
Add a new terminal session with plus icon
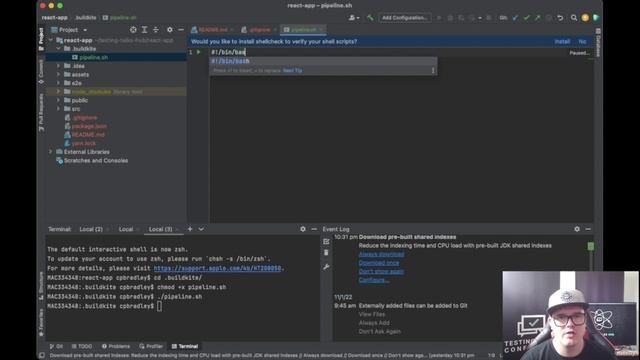(190, 229)
